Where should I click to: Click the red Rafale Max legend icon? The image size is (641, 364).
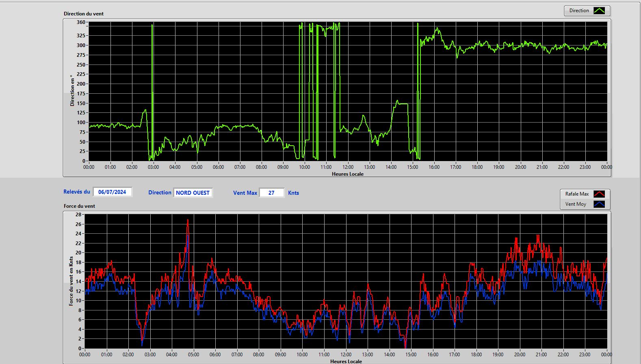[x=599, y=194]
